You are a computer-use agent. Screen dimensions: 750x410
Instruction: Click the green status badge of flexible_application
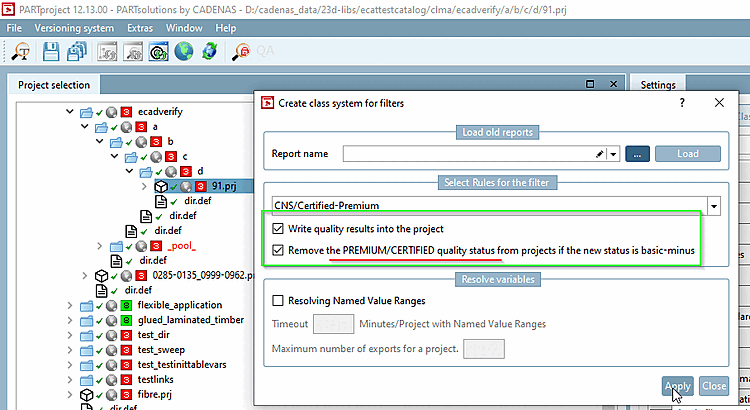[x=126, y=305]
